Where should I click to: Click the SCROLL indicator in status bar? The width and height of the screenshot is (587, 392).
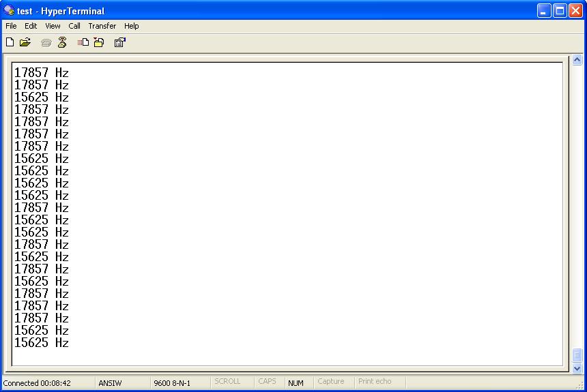227,381
